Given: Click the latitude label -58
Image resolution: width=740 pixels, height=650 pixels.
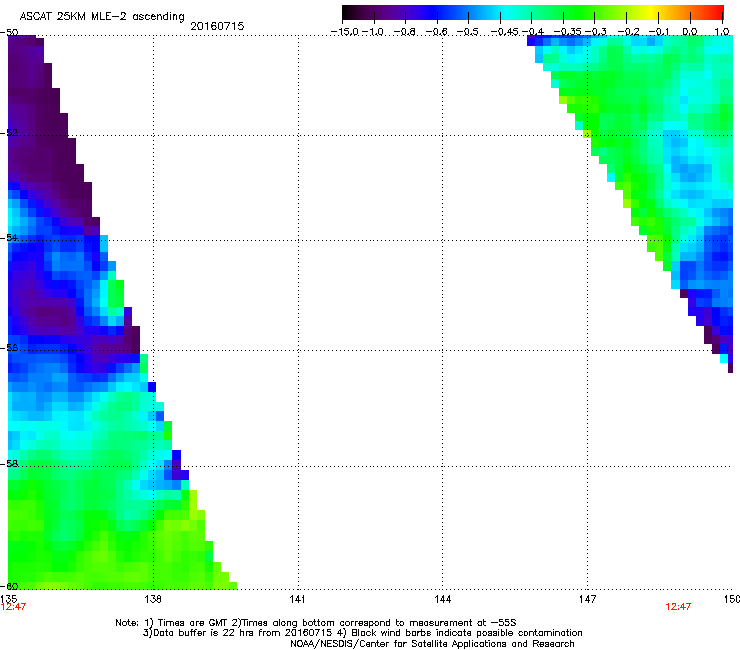Looking at the screenshot, I should 9,464.
